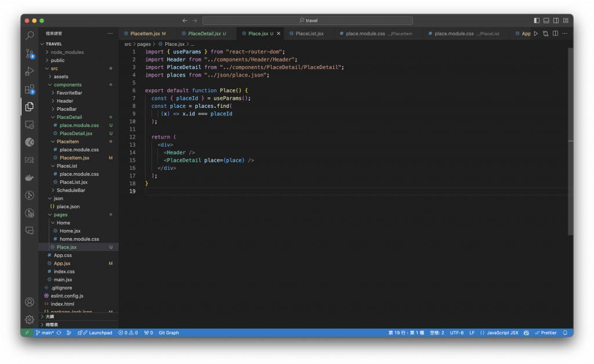
Task: Switch to the PlaceList.jsx tab
Action: [310, 34]
